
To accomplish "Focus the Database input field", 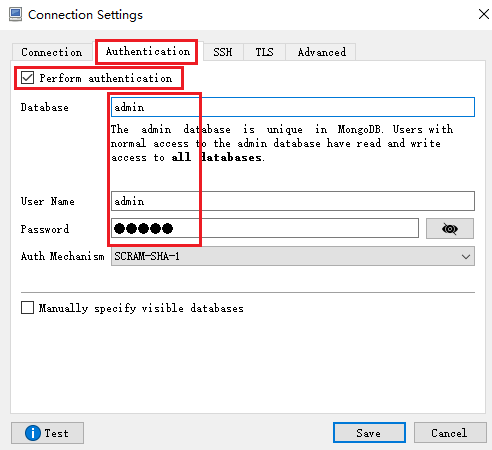I will coord(293,107).
